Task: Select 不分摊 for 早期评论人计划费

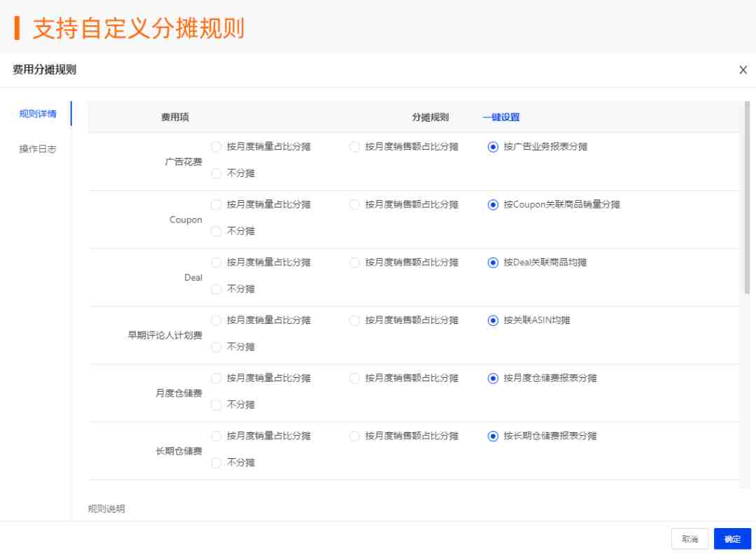Action: pos(216,347)
